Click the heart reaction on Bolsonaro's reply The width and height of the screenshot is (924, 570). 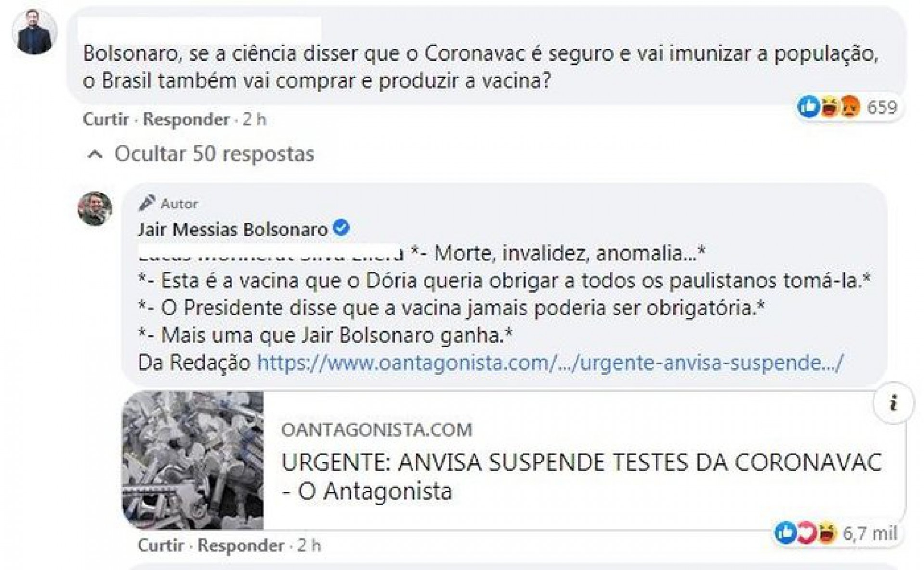[807, 533]
